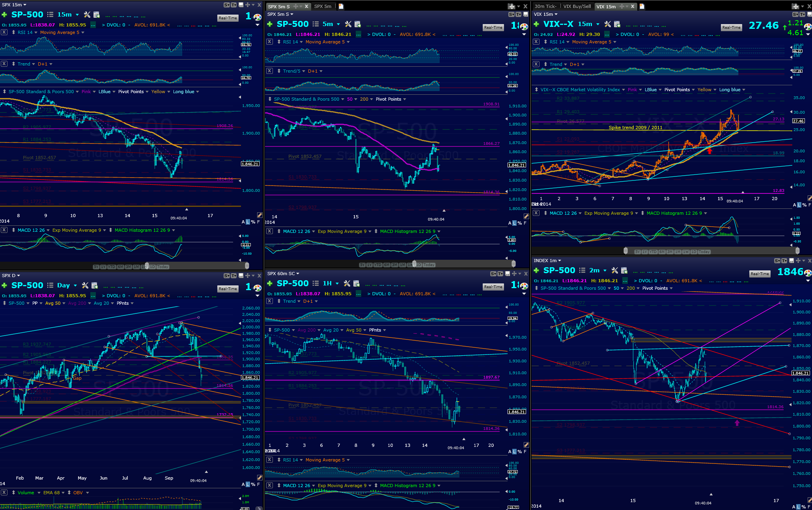Select the 5Y range in VIX 15m panel

[638, 252]
